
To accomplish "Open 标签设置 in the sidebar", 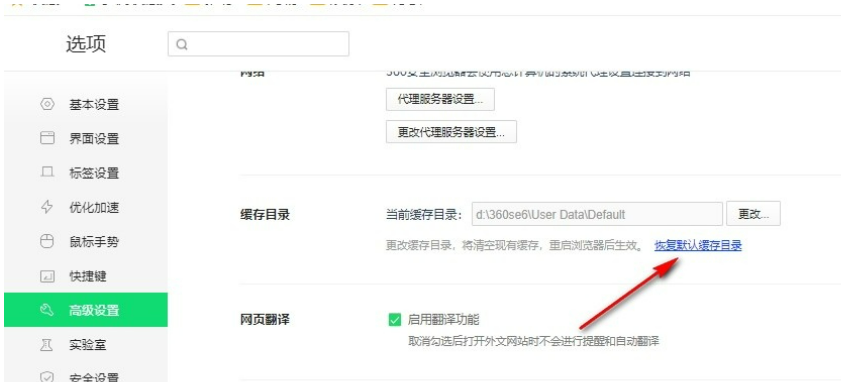I will (86, 173).
